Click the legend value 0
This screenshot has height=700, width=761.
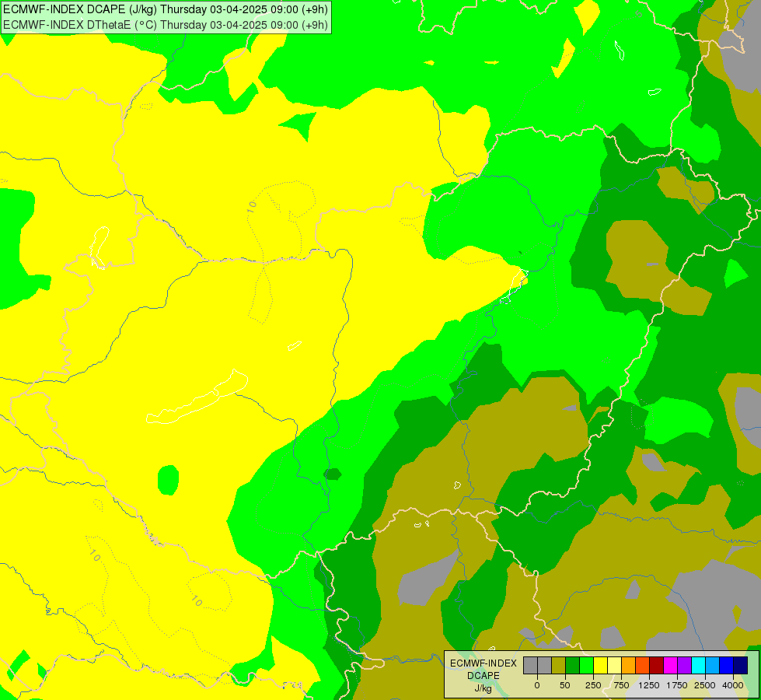(x=537, y=685)
